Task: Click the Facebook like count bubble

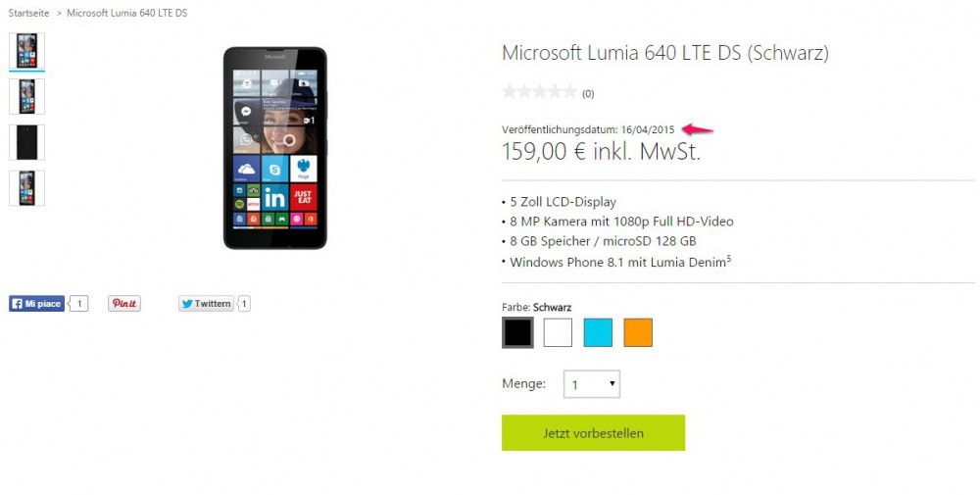Action: [78, 304]
